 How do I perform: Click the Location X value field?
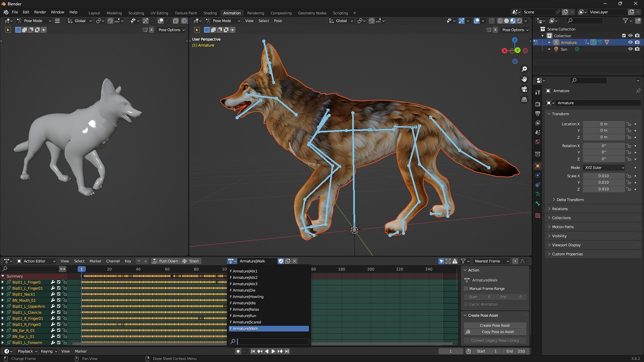tap(603, 124)
